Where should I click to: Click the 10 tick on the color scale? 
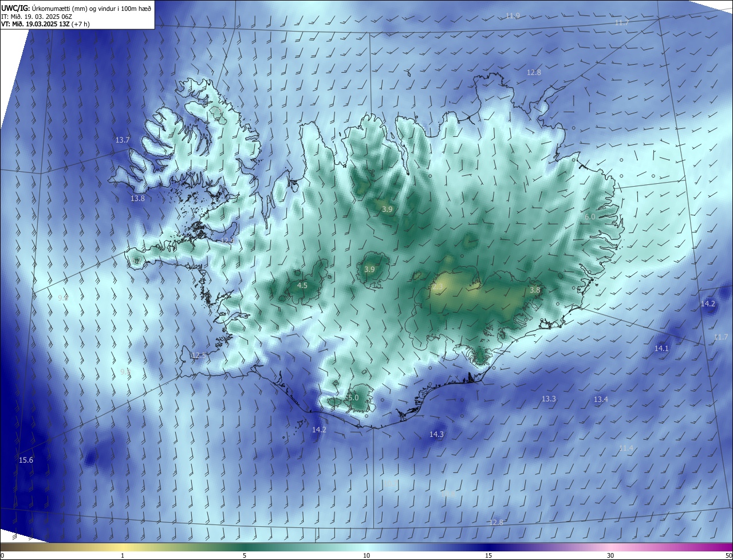point(366,555)
